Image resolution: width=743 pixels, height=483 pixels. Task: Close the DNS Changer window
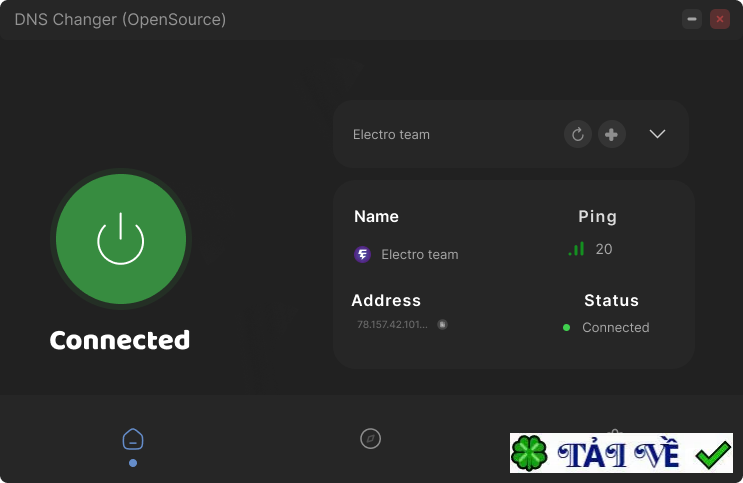(719, 19)
